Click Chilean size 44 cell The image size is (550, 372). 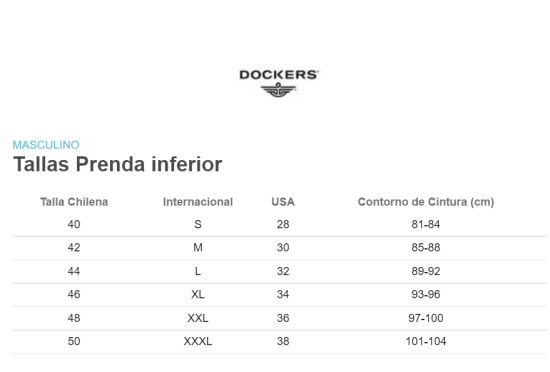point(74,271)
